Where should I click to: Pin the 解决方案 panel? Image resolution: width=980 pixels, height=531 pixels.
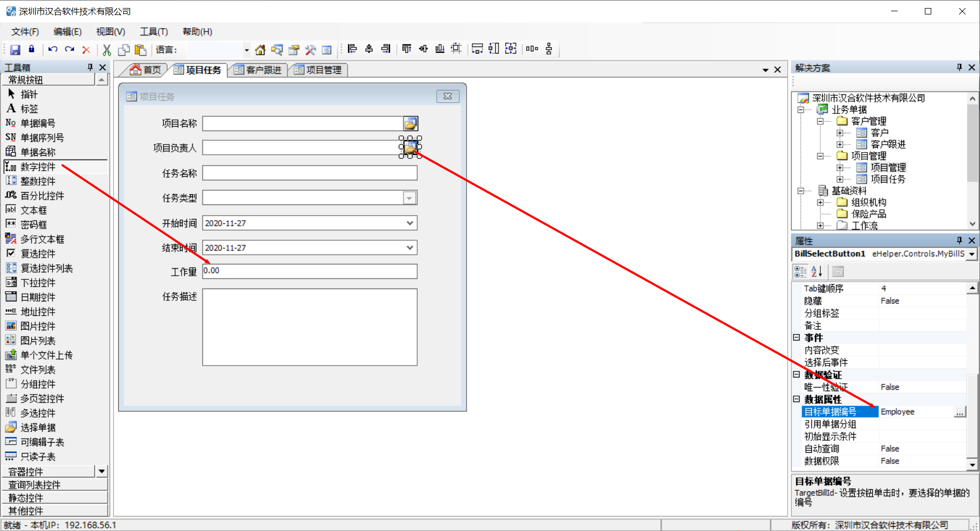coord(959,67)
